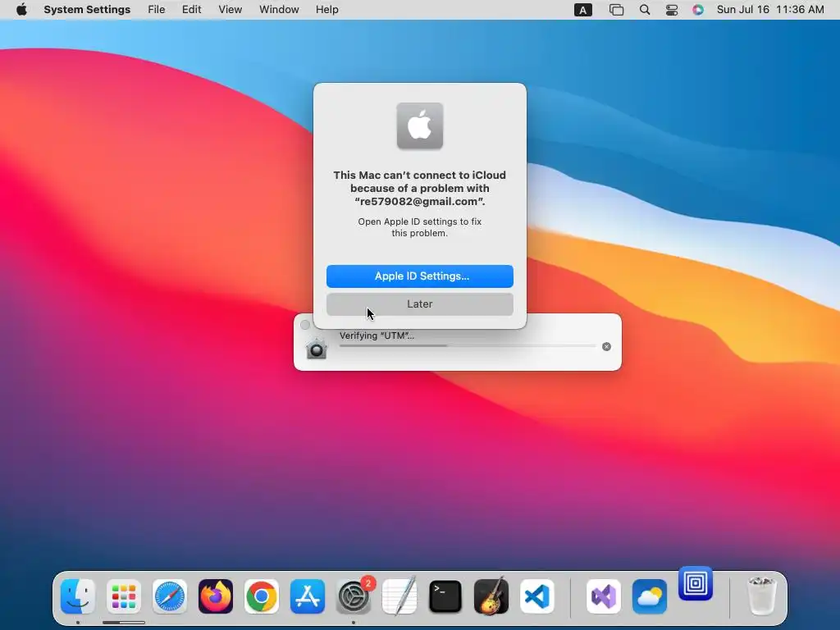Open Apple ID Settings from the dialog
This screenshot has width=840, height=630.
point(419,276)
